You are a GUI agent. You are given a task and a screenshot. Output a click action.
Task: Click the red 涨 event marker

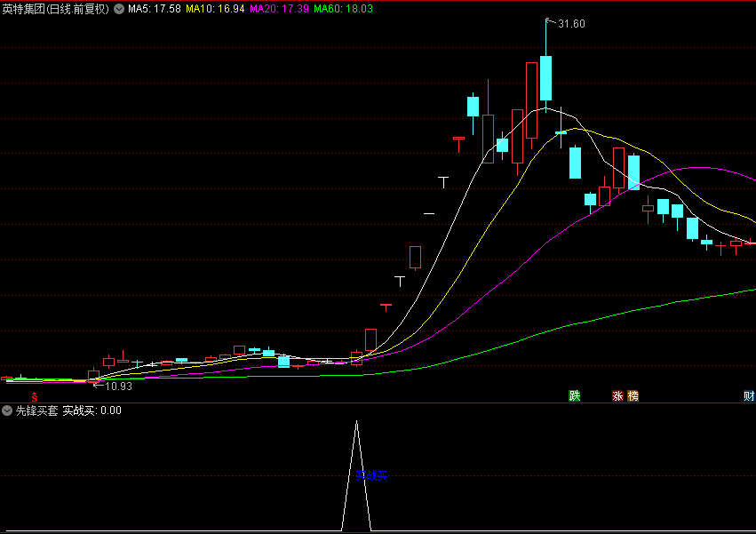[x=617, y=396]
